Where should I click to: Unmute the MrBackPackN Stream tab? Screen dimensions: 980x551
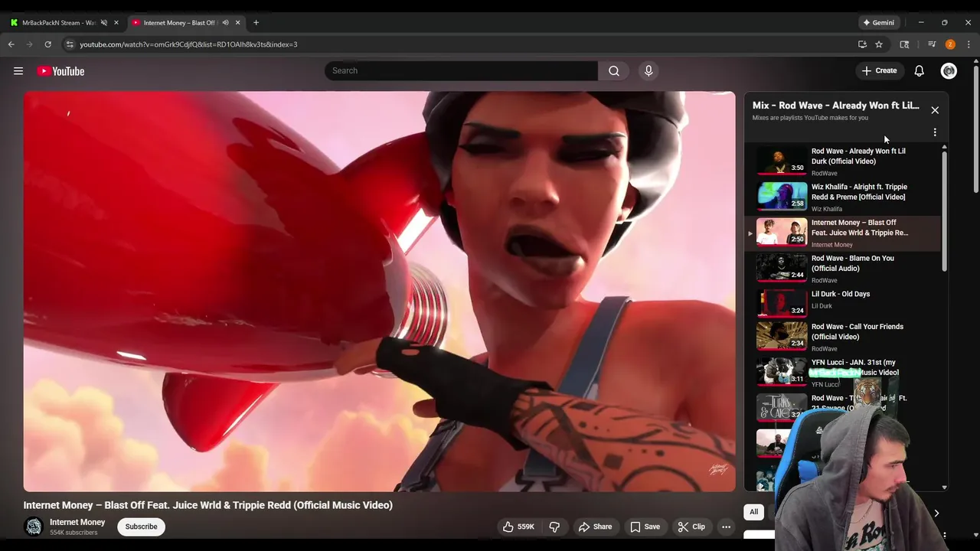104,22
